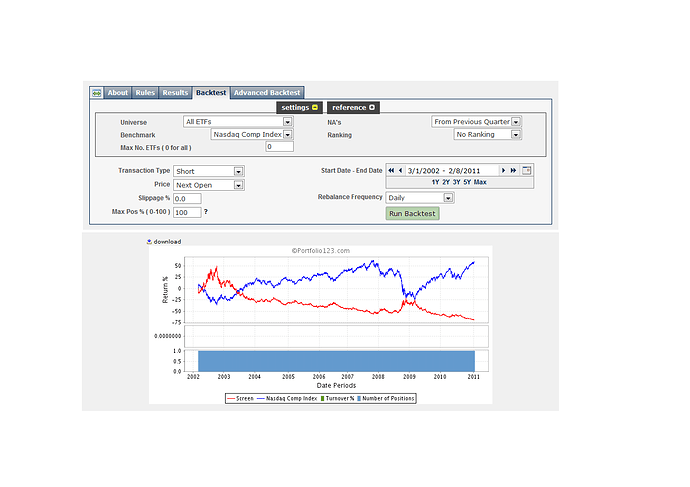Image resolution: width=690 pixels, height=487 pixels.
Task: Click the Max No. ETFs input field
Action: pos(279,147)
